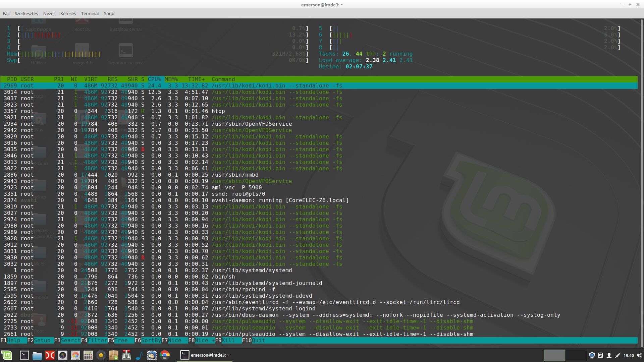The width and height of the screenshot is (644, 362).
Task: Select the process row PID 2969
Action: (319, 85)
